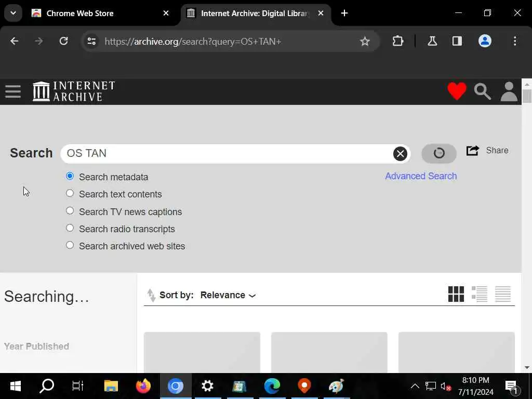Reload the current page

click(63, 42)
